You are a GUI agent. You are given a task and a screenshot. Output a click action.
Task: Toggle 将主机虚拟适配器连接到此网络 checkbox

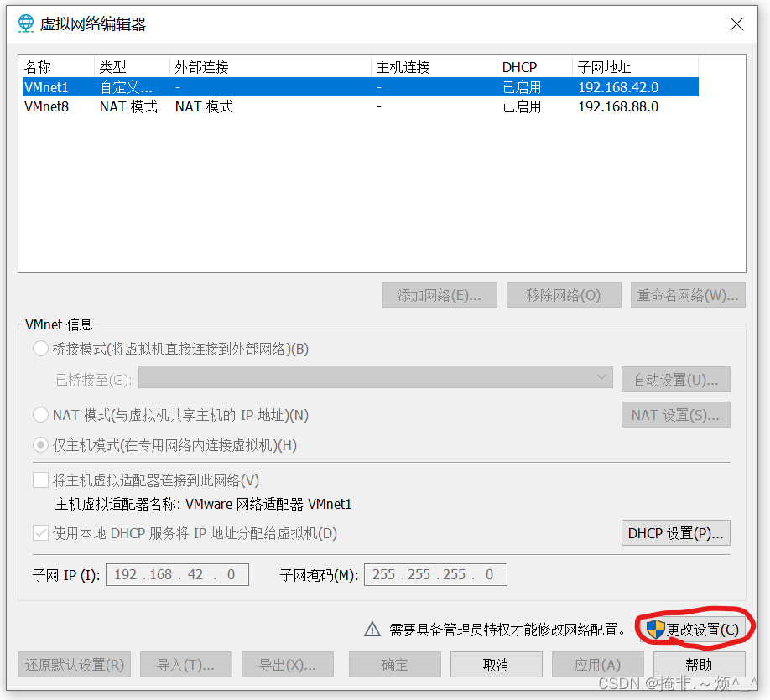point(40,480)
